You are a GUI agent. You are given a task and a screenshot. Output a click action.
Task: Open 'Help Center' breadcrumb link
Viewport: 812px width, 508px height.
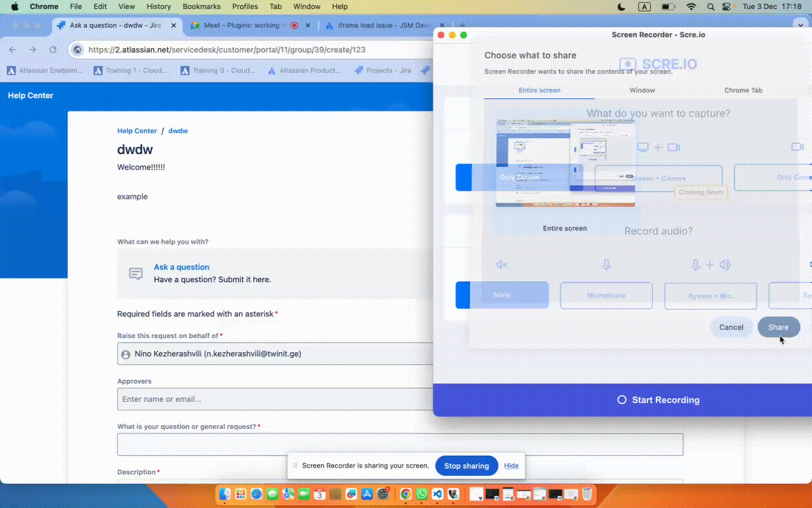click(x=137, y=131)
